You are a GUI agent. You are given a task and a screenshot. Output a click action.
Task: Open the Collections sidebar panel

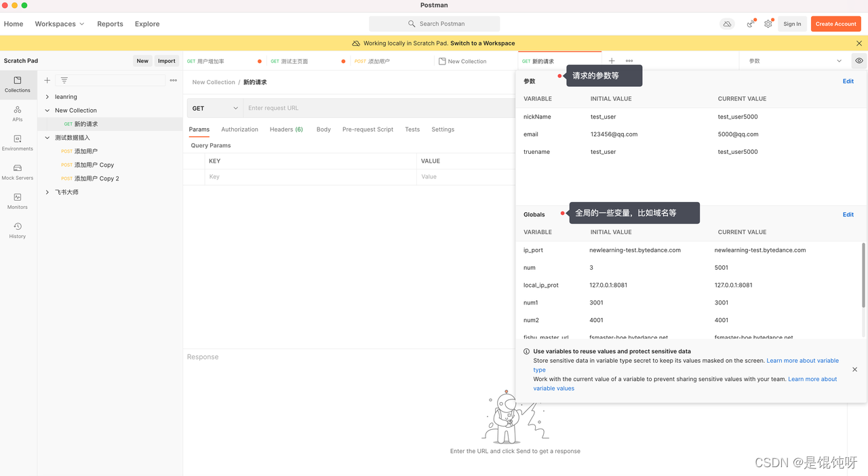pos(18,84)
